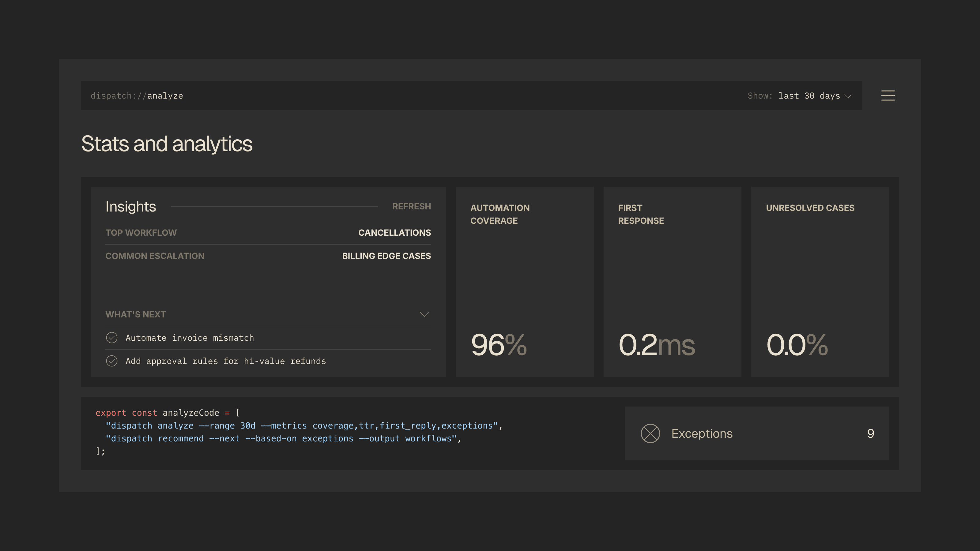Open the last 30 days dropdown

(x=809, y=96)
